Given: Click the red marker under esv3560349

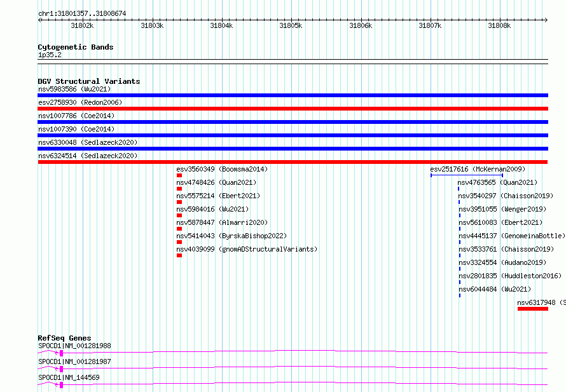Looking at the screenshot, I should point(179,175).
